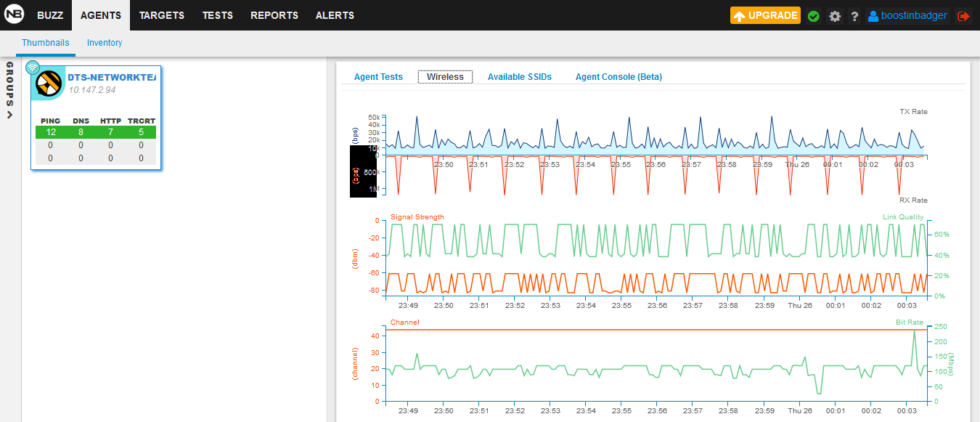The width and height of the screenshot is (980, 422).
Task: Switch to the Agent Tests tab
Action: (x=378, y=77)
